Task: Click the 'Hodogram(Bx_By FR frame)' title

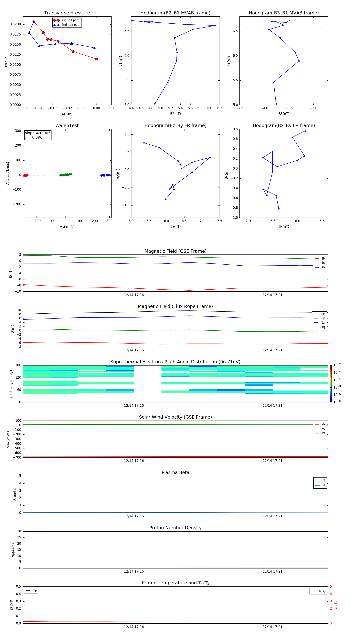Action: coord(284,125)
